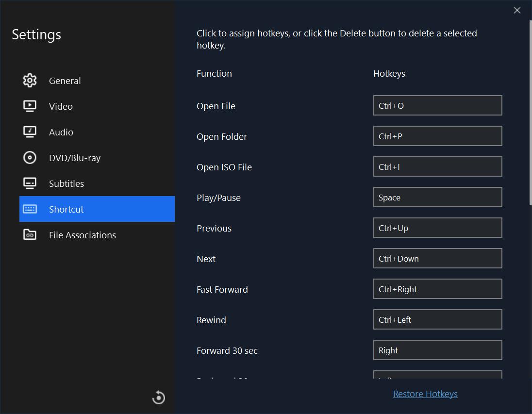Select the Open Folder Ctrl+P field
The width and height of the screenshot is (532, 414).
437,136
